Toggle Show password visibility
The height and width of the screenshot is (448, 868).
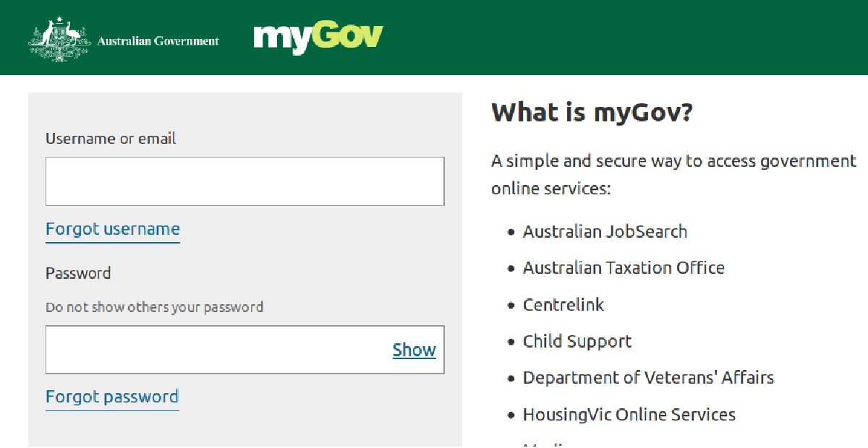tap(414, 350)
